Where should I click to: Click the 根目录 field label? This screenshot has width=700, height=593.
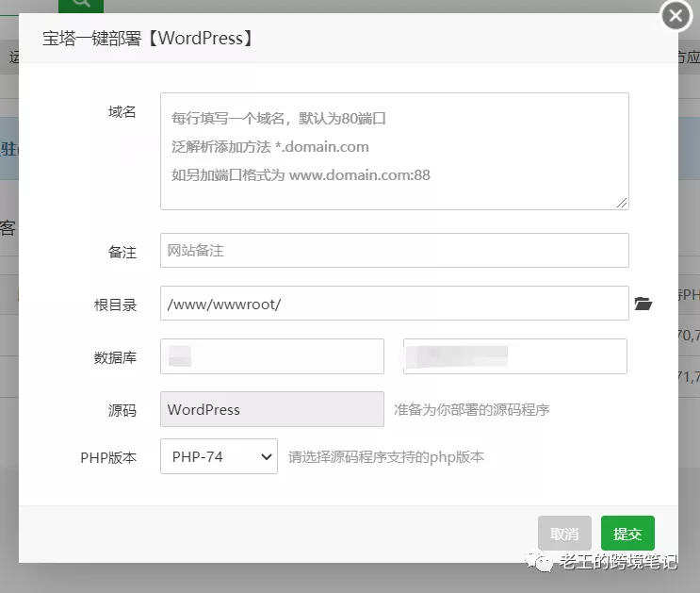pos(115,305)
